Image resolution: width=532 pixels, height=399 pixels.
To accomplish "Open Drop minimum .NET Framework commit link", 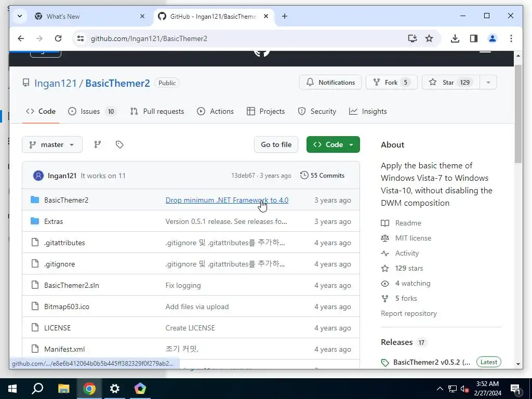I will click(x=227, y=200).
